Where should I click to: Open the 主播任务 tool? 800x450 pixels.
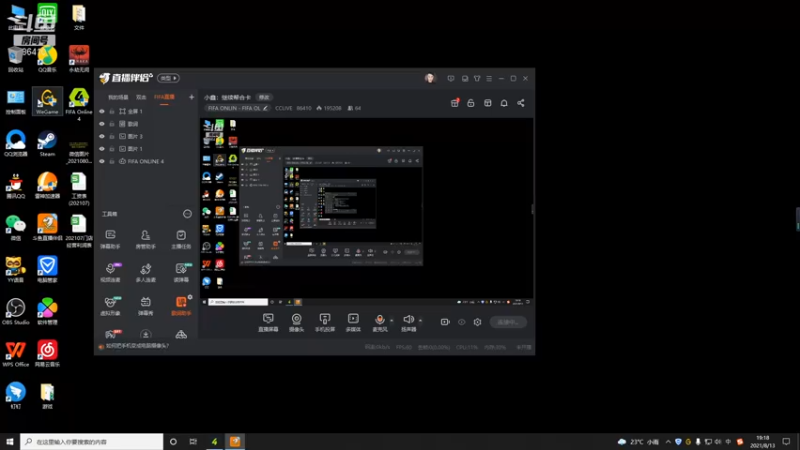tap(181, 239)
